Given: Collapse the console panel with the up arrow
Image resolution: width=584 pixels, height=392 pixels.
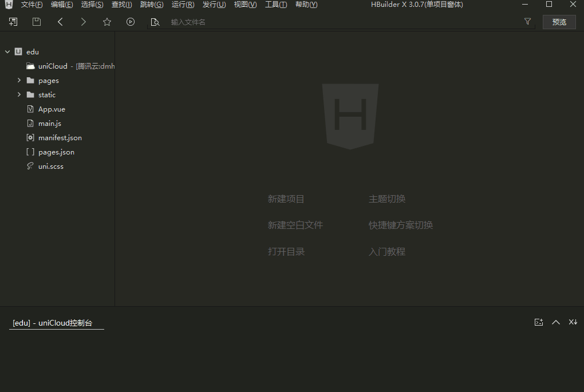Looking at the screenshot, I should coord(556,322).
